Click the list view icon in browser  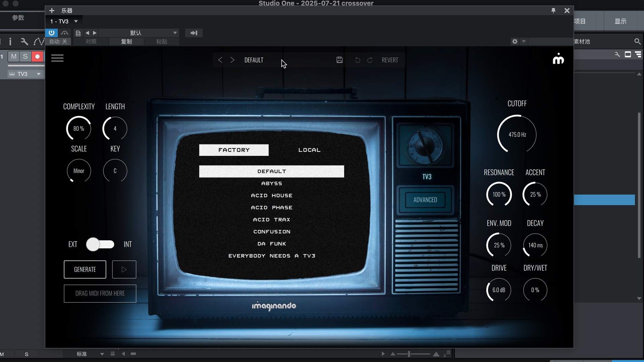click(x=638, y=54)
